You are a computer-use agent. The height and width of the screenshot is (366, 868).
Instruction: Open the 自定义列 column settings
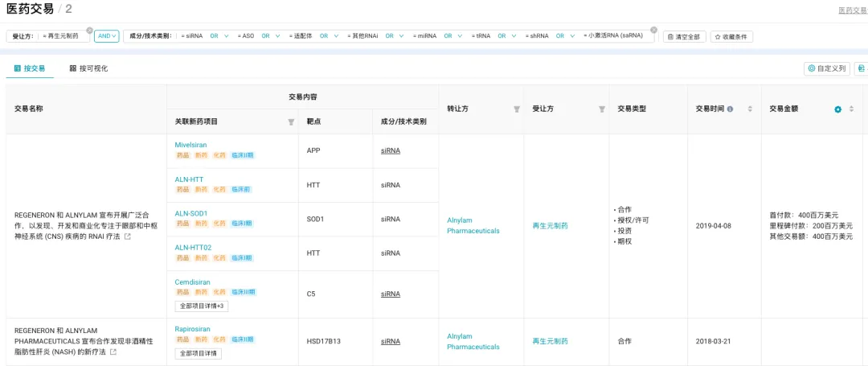(x=826, y=69)
